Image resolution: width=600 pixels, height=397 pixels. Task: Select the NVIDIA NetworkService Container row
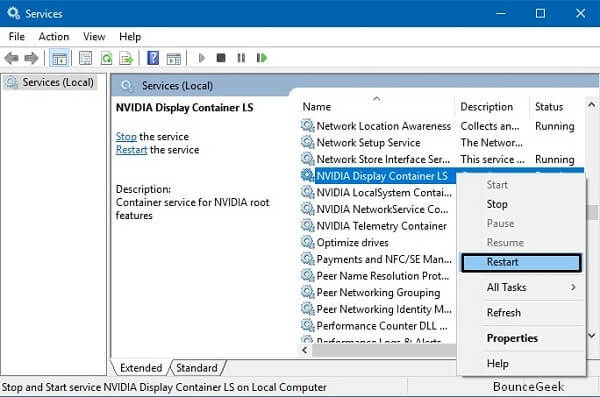click(x=377, y=209)
